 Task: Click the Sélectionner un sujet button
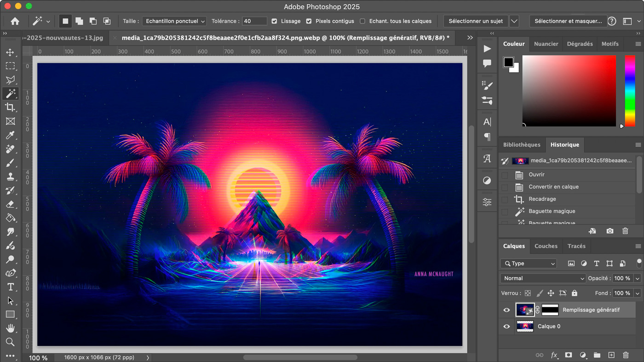point(476,21)
